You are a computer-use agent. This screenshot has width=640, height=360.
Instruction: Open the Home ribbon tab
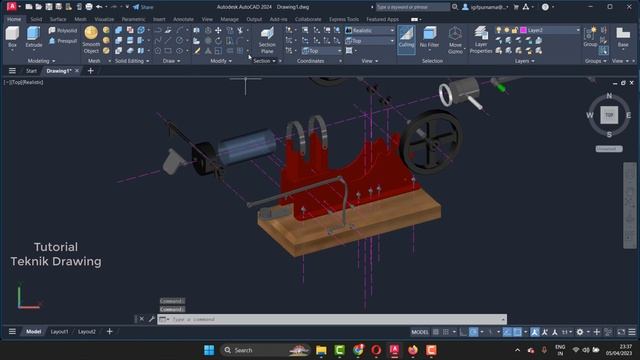coord(14,19)
